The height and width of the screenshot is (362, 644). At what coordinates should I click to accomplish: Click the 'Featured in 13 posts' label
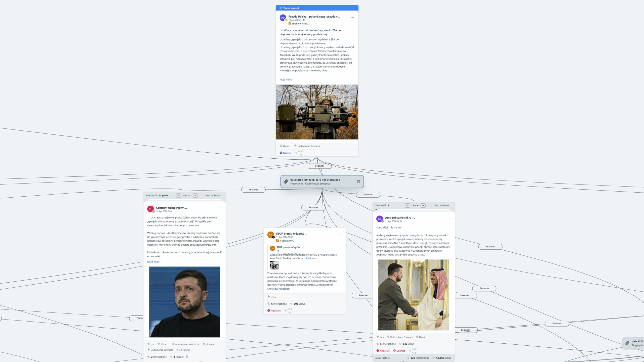tap(157, 196)
